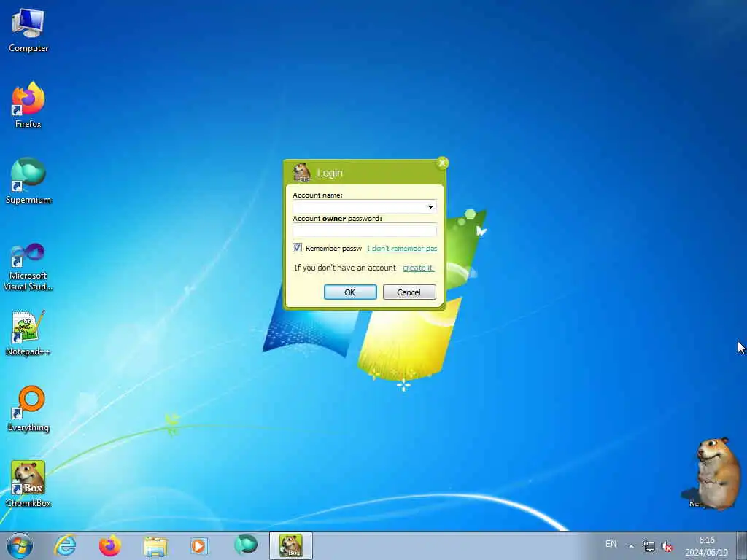Open the taskbar clock and date
This screenshot has width=747, height=560.
tap(706, 546)
